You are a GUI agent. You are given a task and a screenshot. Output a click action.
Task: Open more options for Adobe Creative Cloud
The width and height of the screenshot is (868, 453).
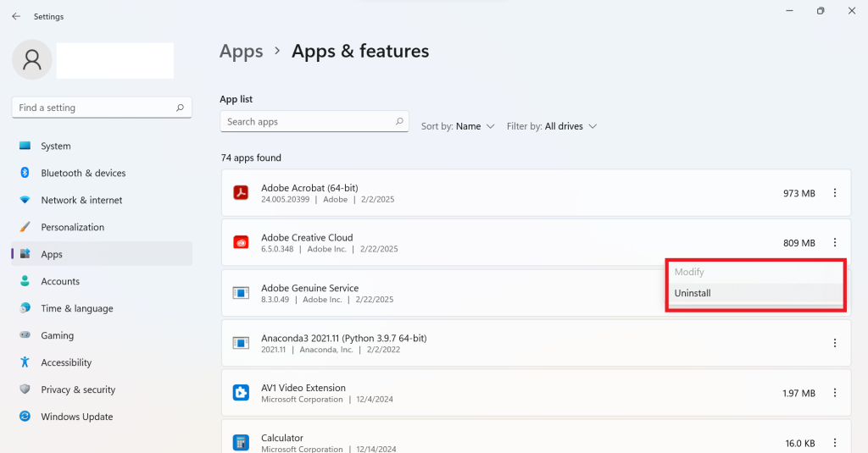835,243
